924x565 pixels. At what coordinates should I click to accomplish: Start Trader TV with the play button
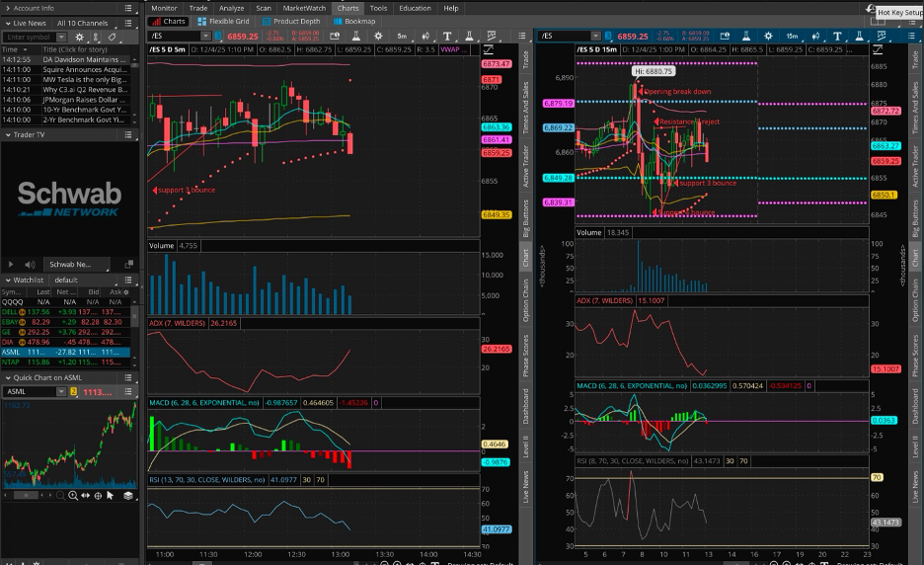[11, 264]
